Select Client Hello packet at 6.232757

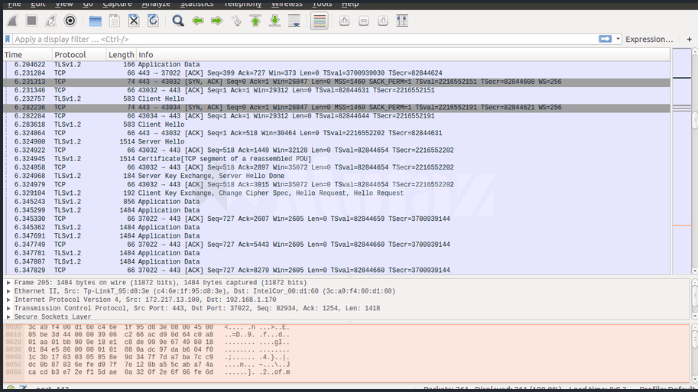[337, 99]
